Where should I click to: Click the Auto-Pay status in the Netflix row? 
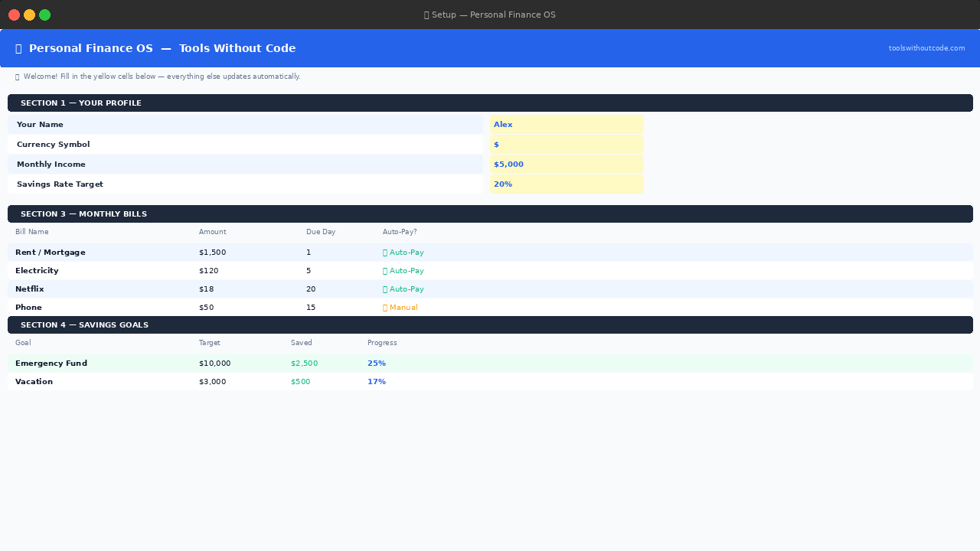pos(403,289)
